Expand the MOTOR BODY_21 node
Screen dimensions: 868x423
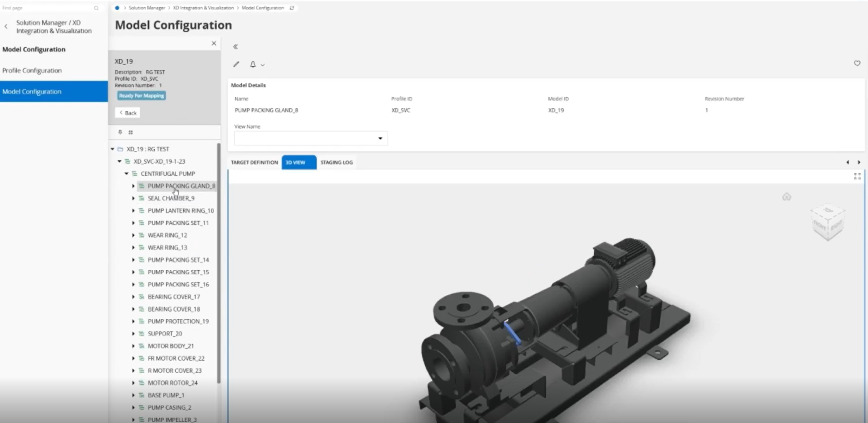pyautogui.click(x=133, y=346)
